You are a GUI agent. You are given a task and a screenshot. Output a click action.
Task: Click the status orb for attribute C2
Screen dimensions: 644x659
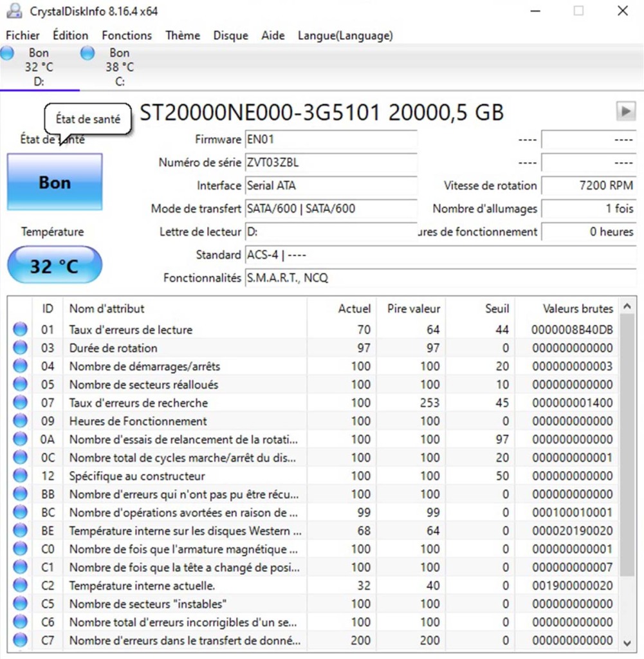[20, 585]
